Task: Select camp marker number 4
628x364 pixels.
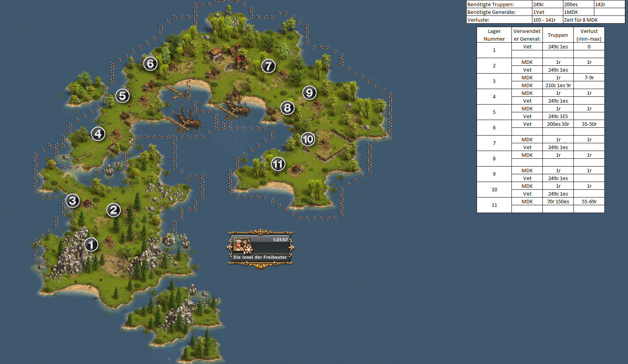Action: click(98, 134)
